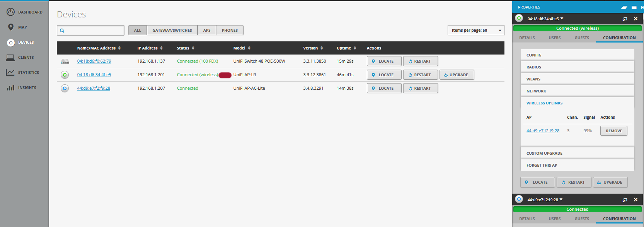Switch to Guests tab in first properties panel
This screenshot has height=227, width=644.
point(582,38)
